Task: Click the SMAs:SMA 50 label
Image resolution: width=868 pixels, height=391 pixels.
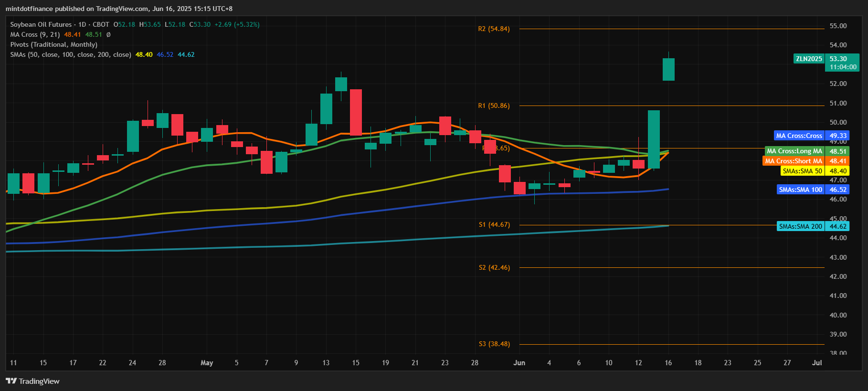Action: point(815,171)
